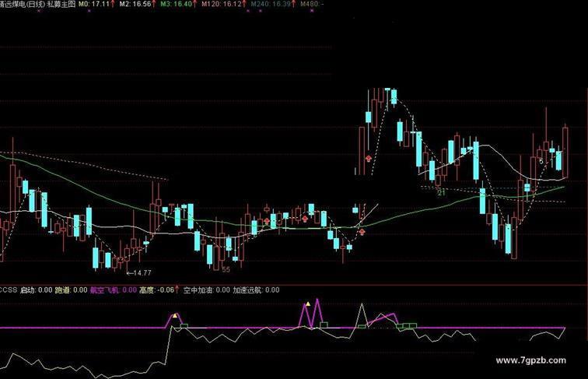Click the M240: 16.39 indicator value
Image resolution: width=588 pixels, height=379 pixels.
pos(271,4)
